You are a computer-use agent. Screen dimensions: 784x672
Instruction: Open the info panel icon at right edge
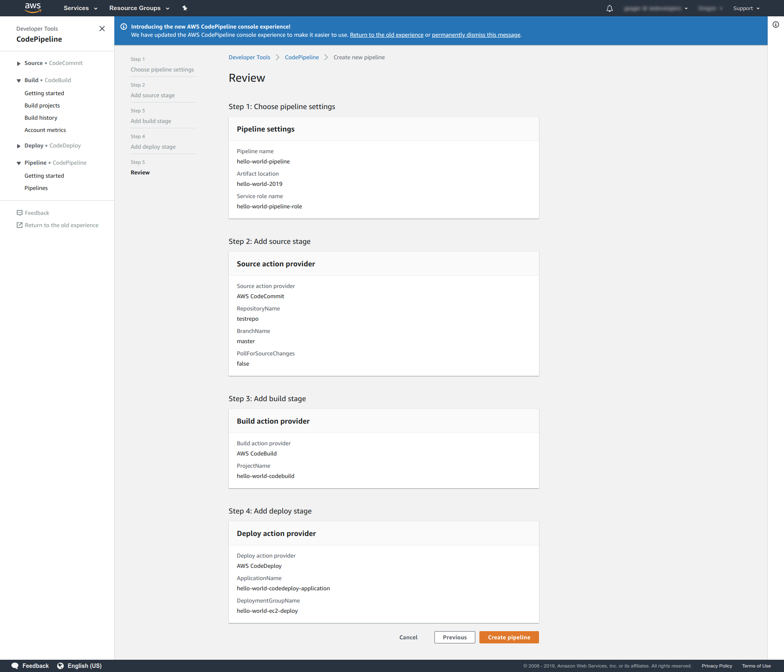[776, 25]
